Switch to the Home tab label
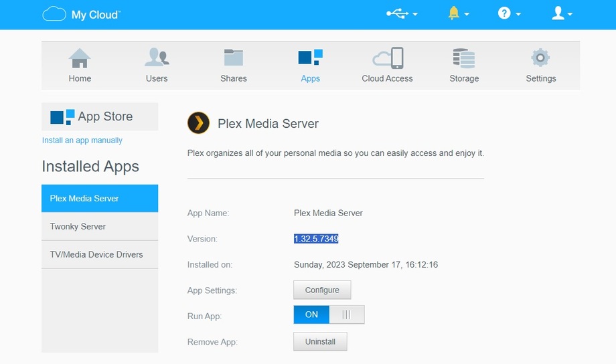 coord(80,78)
